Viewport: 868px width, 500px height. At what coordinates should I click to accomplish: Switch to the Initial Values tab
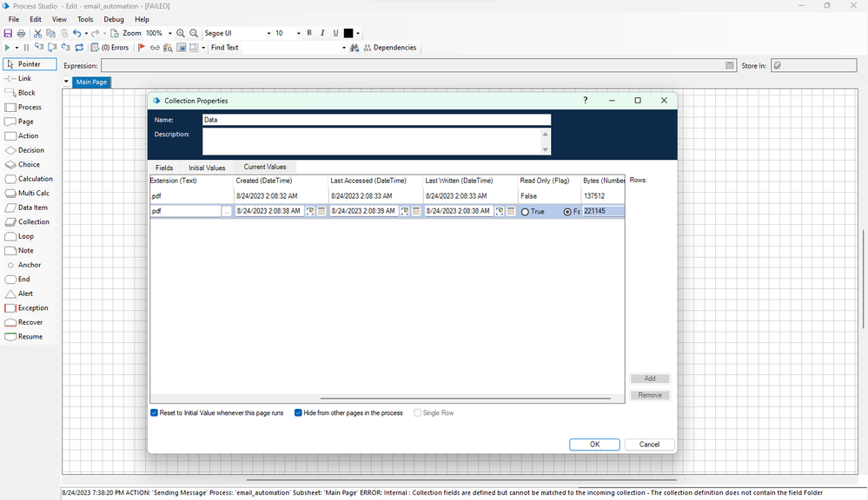(x=207, y=168)
